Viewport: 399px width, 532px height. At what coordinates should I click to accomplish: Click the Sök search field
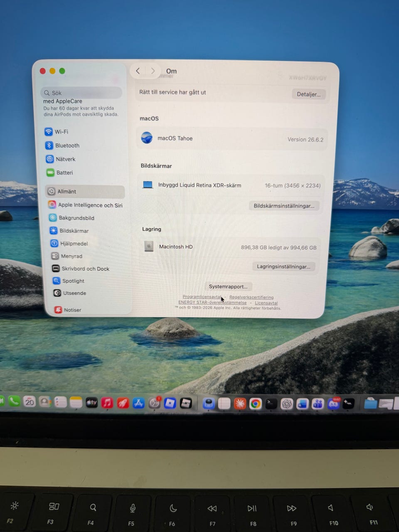pyautogui.click(x=81, y=93)
